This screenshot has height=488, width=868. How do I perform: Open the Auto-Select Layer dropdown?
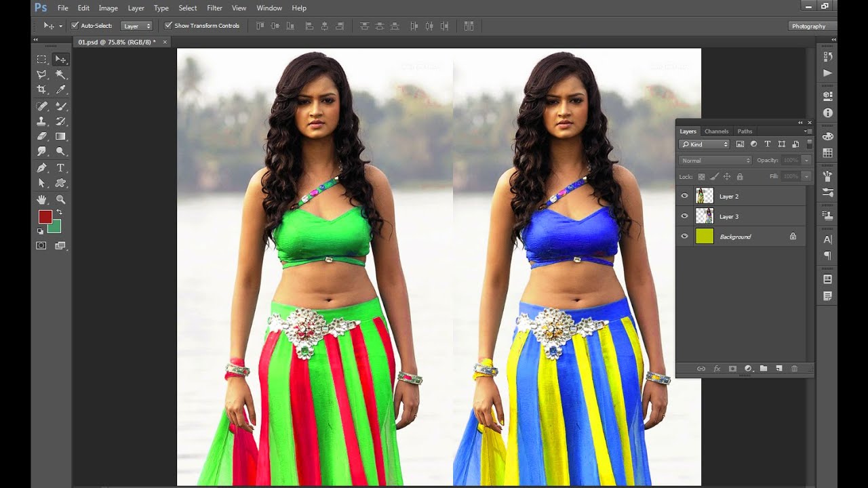(x=136, y=26)
